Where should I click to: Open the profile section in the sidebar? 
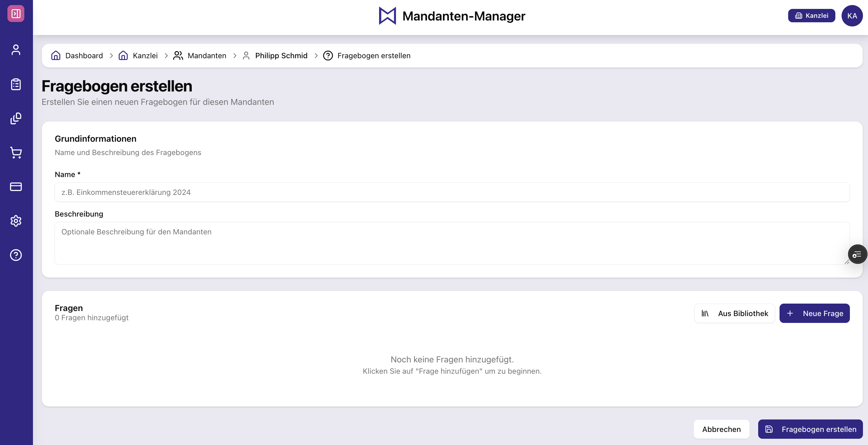coord(16,50)
